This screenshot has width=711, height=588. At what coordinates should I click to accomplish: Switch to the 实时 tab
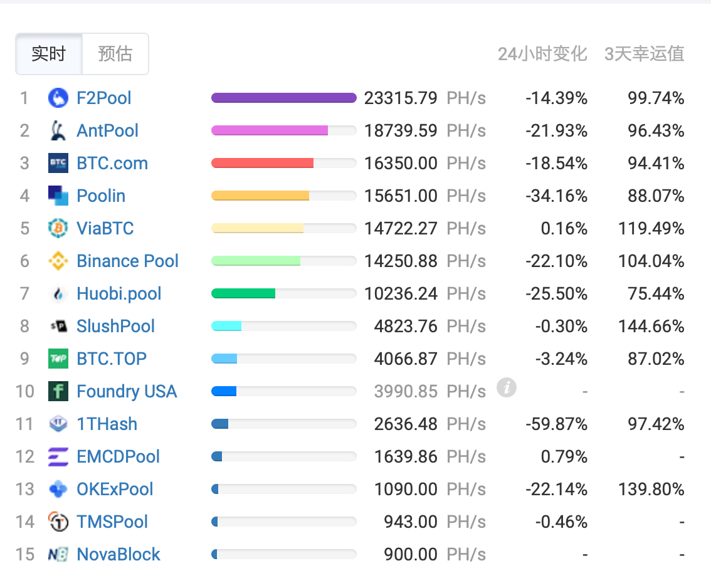[49, 54]
